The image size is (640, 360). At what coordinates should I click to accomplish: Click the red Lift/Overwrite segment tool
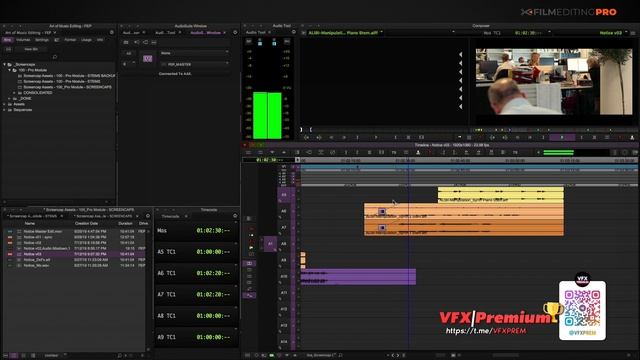tap(251, 229)
